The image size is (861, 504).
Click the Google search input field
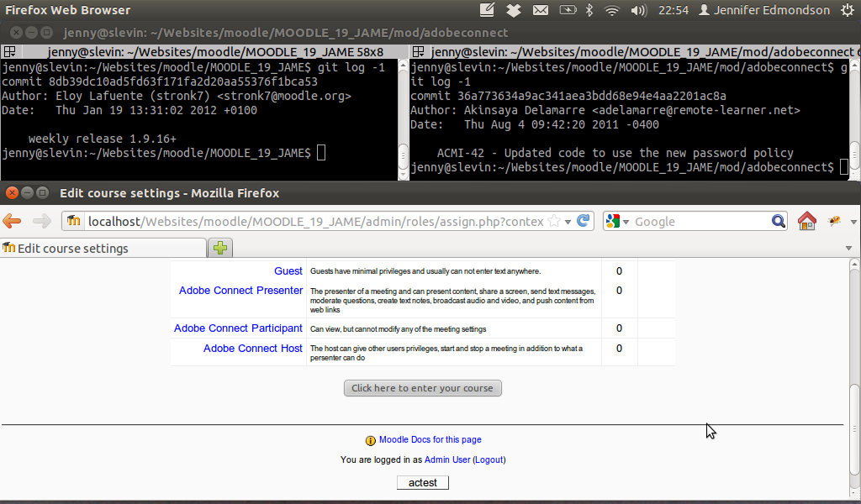pyautogui.click(x=702, y=221)
